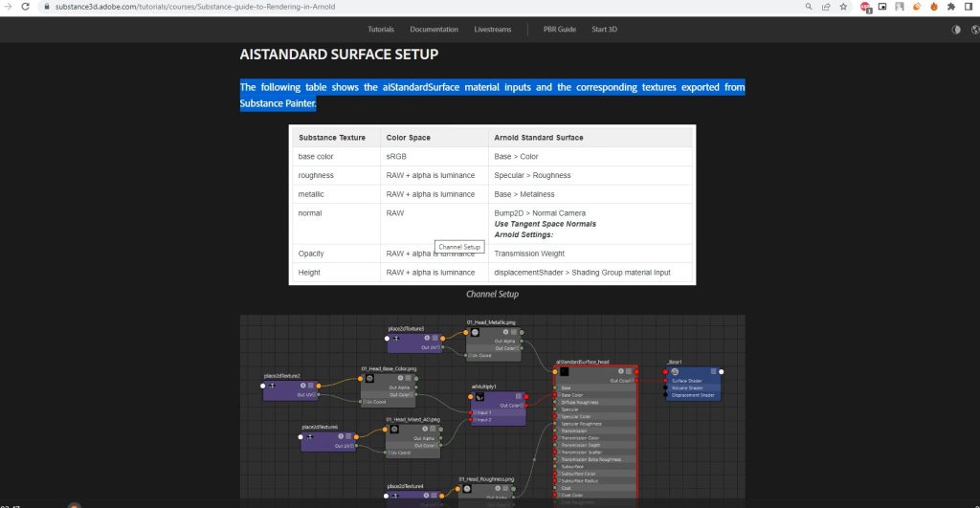Click 'Use Tangent Space Normals' text
980x508 pixels.
click(x=545, y=224)
